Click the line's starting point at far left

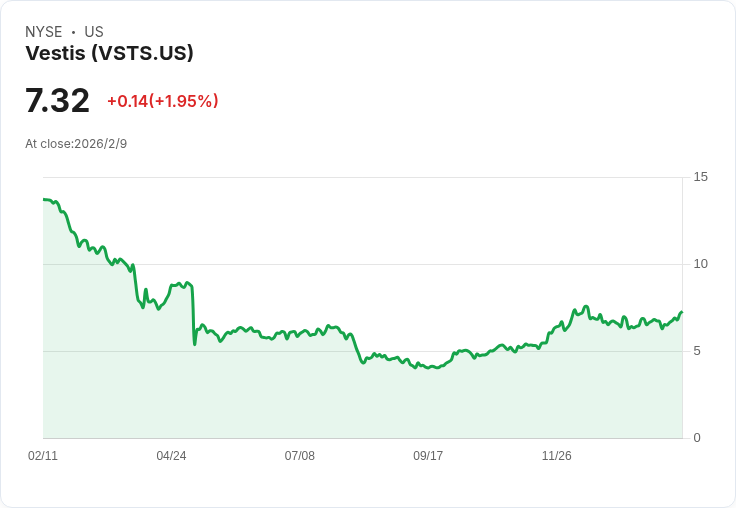pyautogui.click(x=44, y=200)
